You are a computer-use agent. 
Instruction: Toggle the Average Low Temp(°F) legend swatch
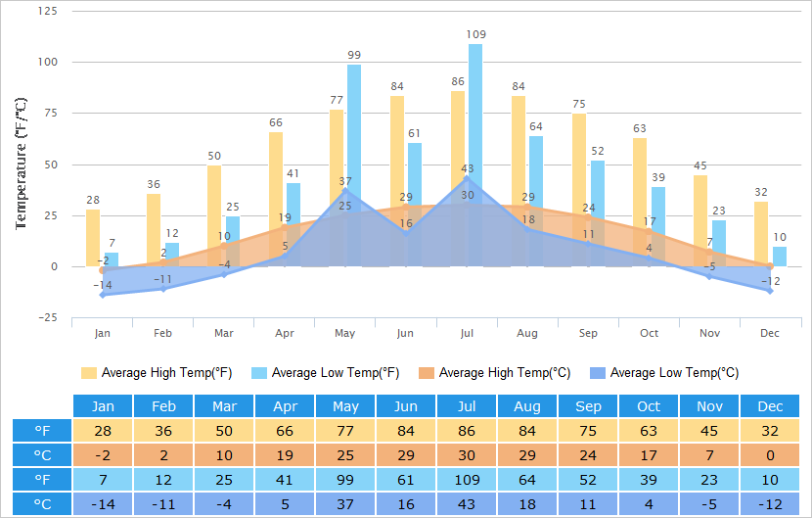(x=259, y=373)
